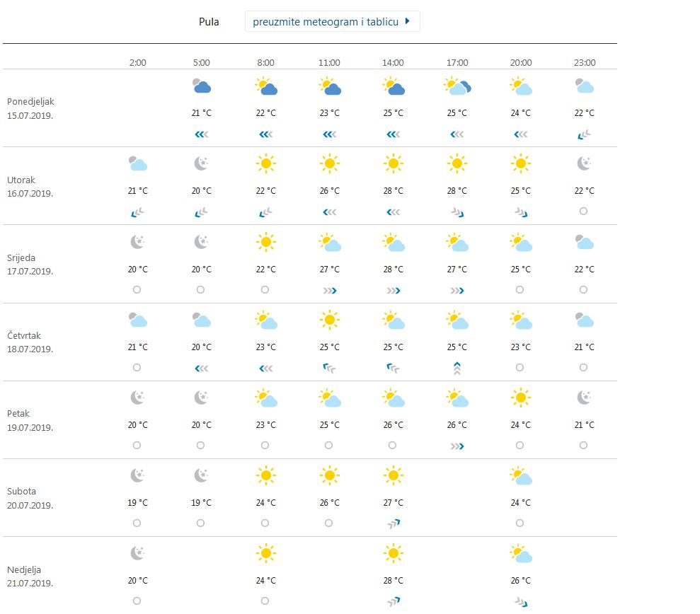Screen dimensions: 700x614
Task: Click the Tuesday 8:00 sunny icon
Action: coord(265,164)
